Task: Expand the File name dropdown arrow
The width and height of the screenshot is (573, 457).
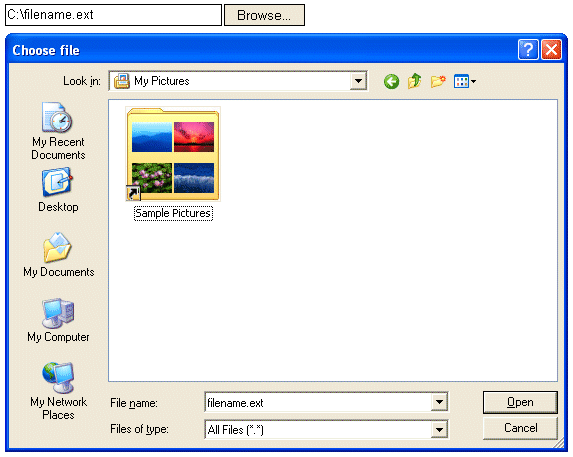Action: pyautogui.click(x=439, y=402)
